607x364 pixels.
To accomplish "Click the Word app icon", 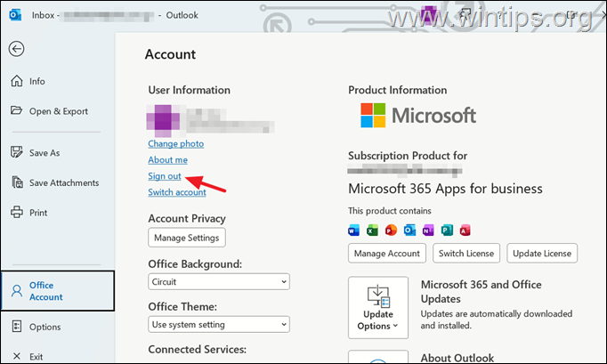I will point(353,231).
